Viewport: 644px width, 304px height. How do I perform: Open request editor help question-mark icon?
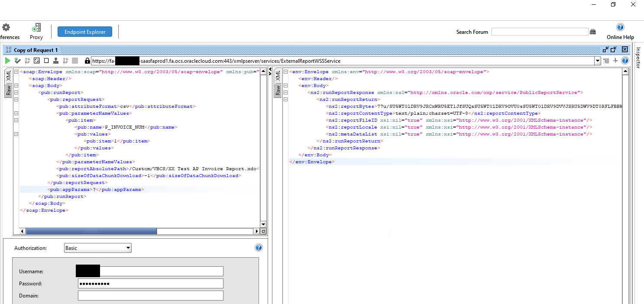point(625,61)
